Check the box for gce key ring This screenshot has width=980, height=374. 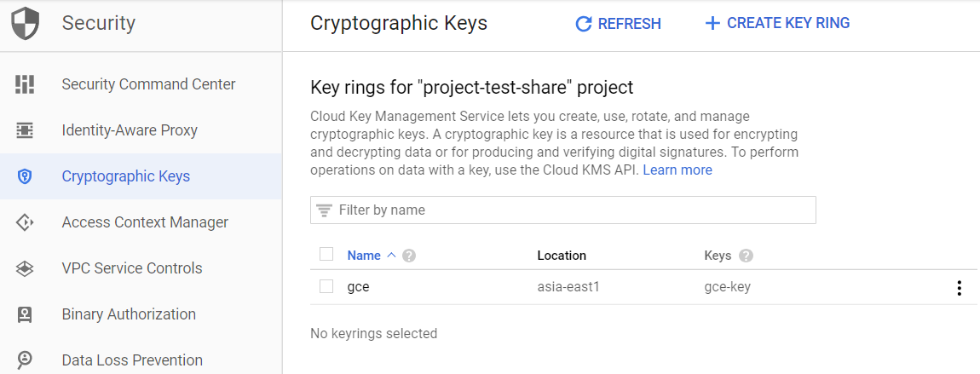coord(326,286)
